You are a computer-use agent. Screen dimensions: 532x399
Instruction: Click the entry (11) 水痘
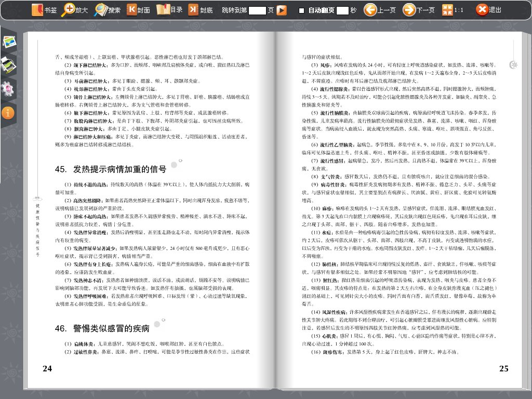click(x=322, y=232)
